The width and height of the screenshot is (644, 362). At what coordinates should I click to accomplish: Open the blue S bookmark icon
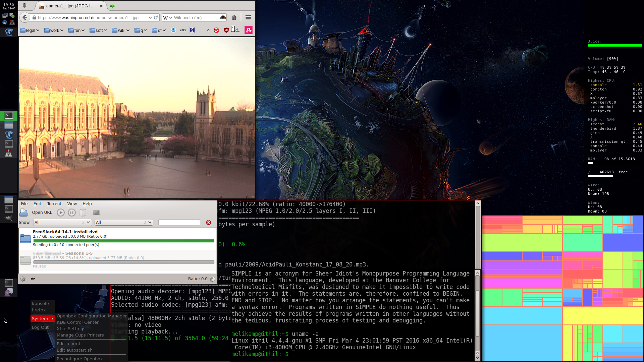192,30
